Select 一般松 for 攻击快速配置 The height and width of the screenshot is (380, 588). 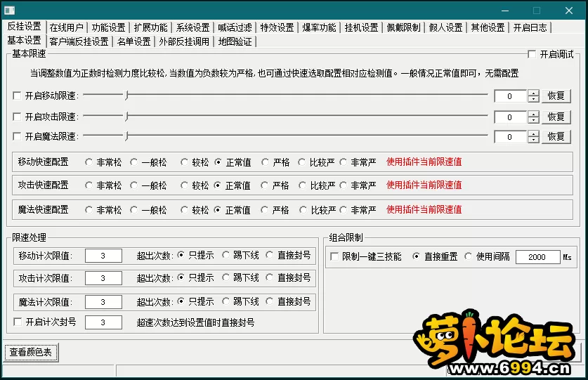click(x=134, y=185)
